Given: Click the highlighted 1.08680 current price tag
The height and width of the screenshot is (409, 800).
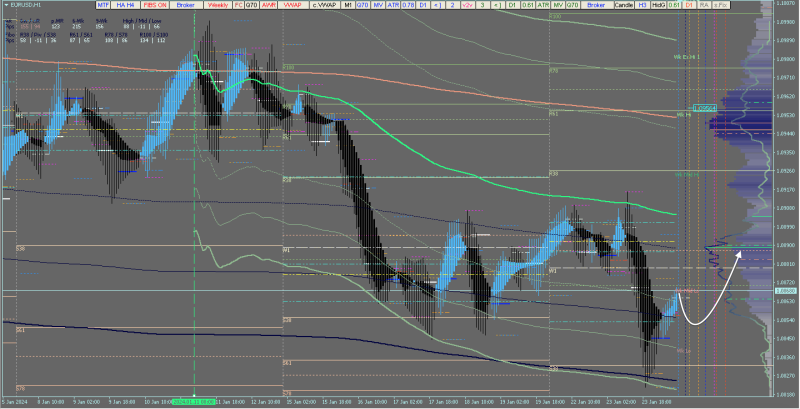Looking at the screenshot, I should [784, 291].
